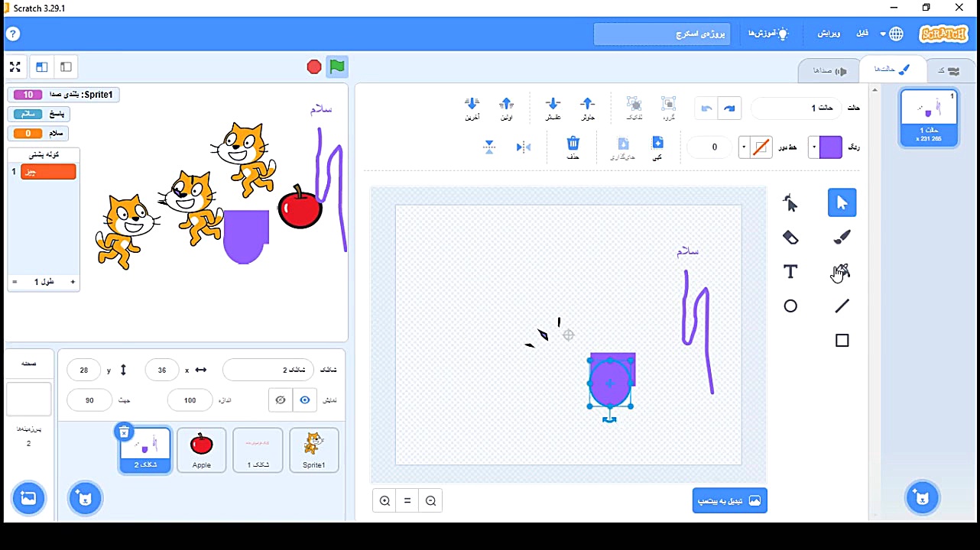
Task: Toggle full screen stage mode
Action: pos(15,67)
